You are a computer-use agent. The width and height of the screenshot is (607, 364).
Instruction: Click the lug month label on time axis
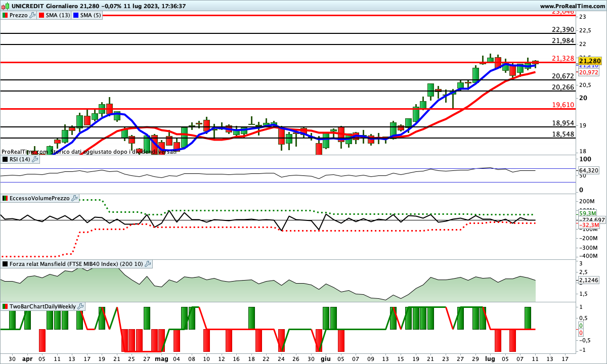click(x=490, y=358)
